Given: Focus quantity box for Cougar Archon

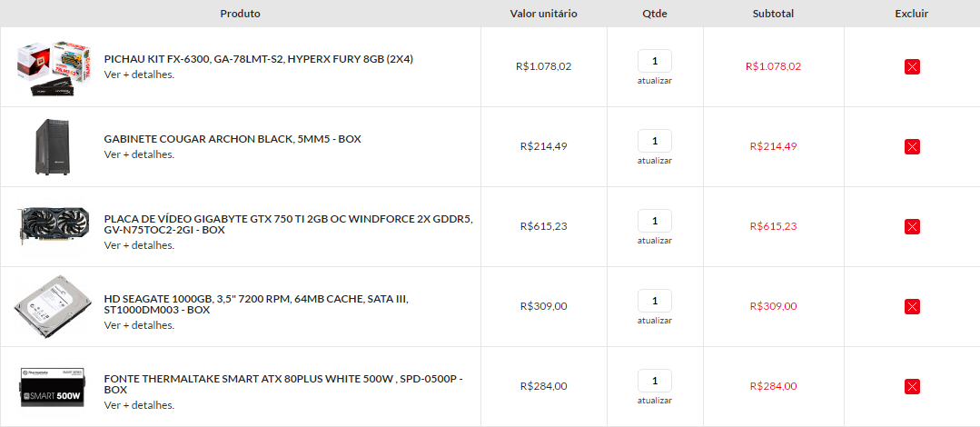Looking at the screenshot, I should pyautogui.click(x=654, y=142).
